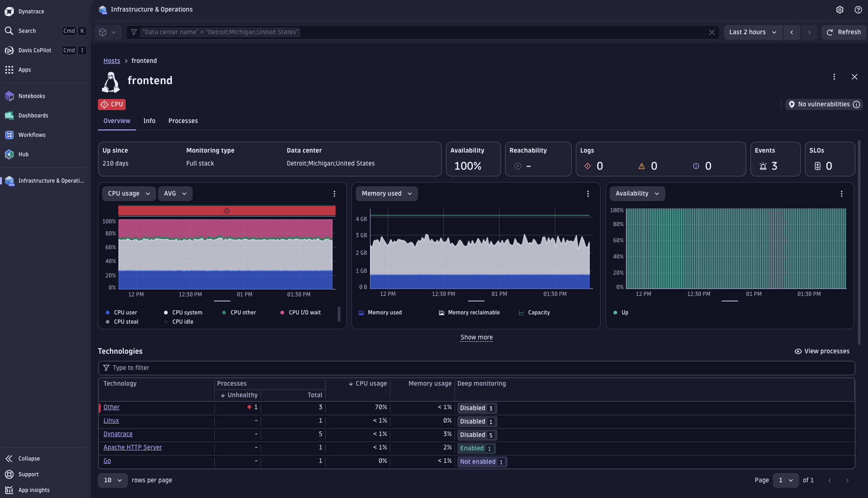This screenshot has height=498, width=868.
Task: Switch to the Overview tab
Action: pyautogui.click(x=117, y=121)
